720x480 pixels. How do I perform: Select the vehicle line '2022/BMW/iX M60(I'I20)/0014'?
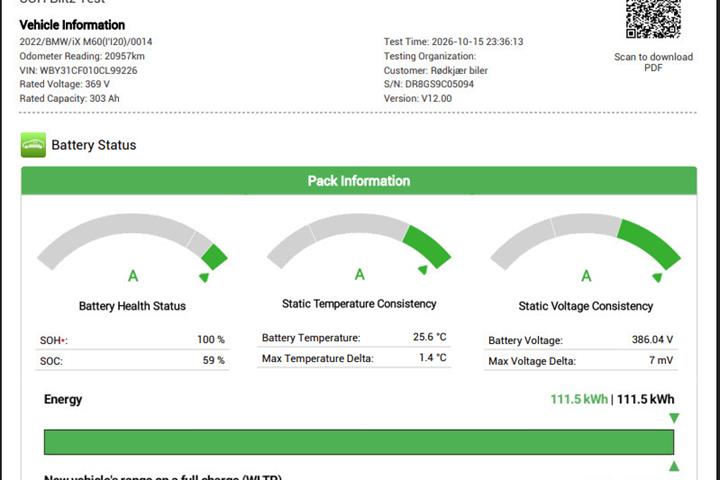point(86,42)
